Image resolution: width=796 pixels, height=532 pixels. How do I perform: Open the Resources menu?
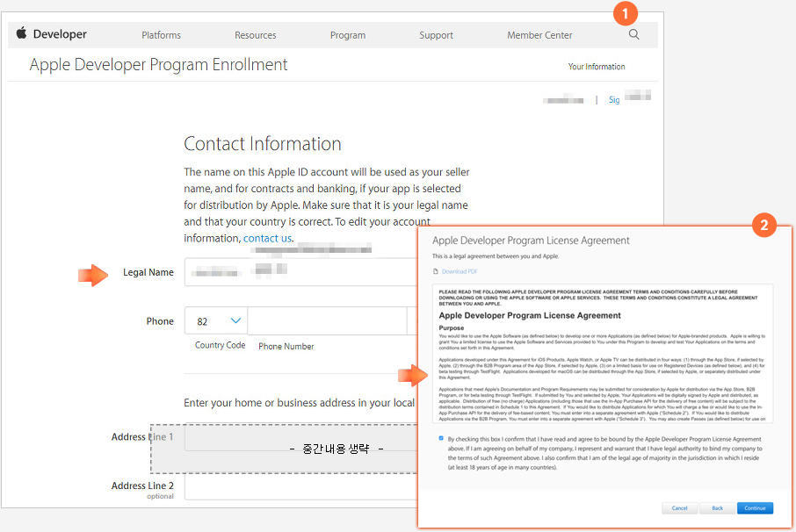coord(256,35)
